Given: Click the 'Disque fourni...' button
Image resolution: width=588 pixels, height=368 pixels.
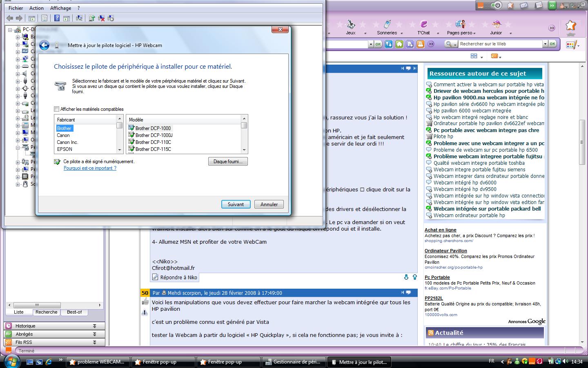Looking at the screenshot, I should point(228,162).
